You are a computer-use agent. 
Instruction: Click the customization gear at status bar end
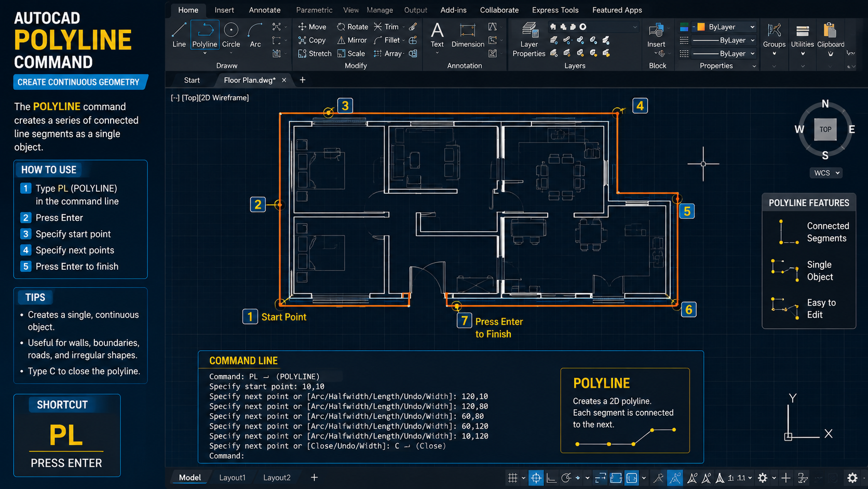(852, 478)
